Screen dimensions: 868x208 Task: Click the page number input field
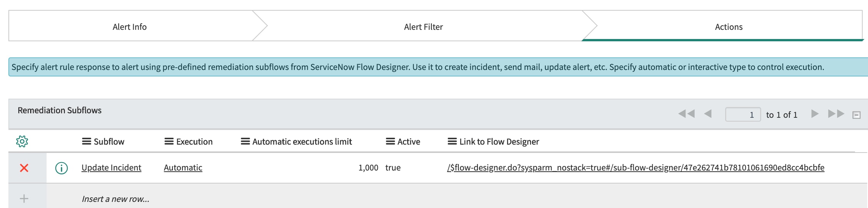pyautogui.click(x=743, y=114)
